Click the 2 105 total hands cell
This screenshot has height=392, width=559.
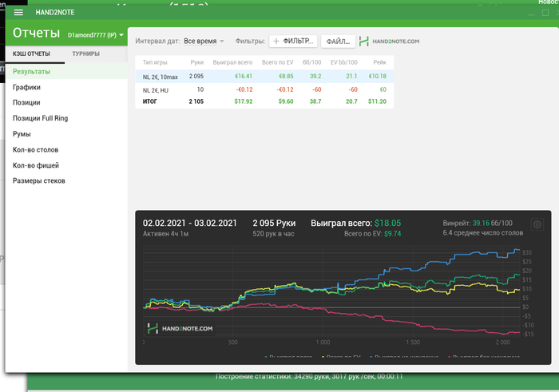point(196,101)
